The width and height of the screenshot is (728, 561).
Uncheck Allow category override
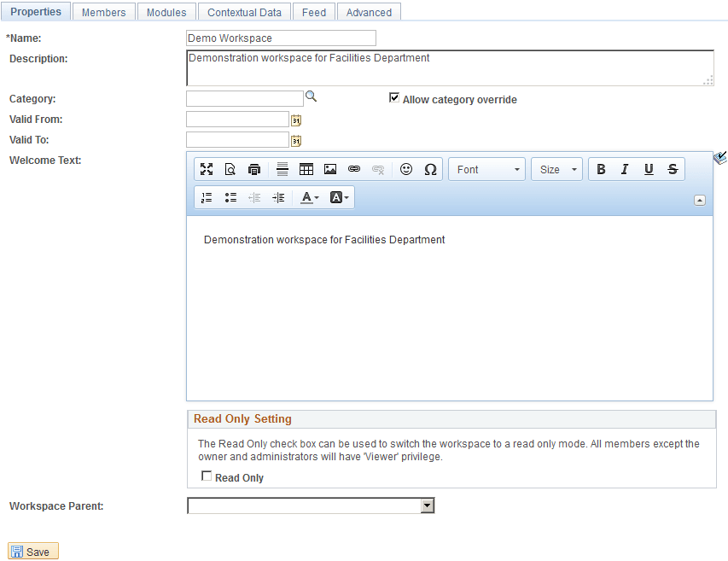pyautogui.click(x=394, y=97)
